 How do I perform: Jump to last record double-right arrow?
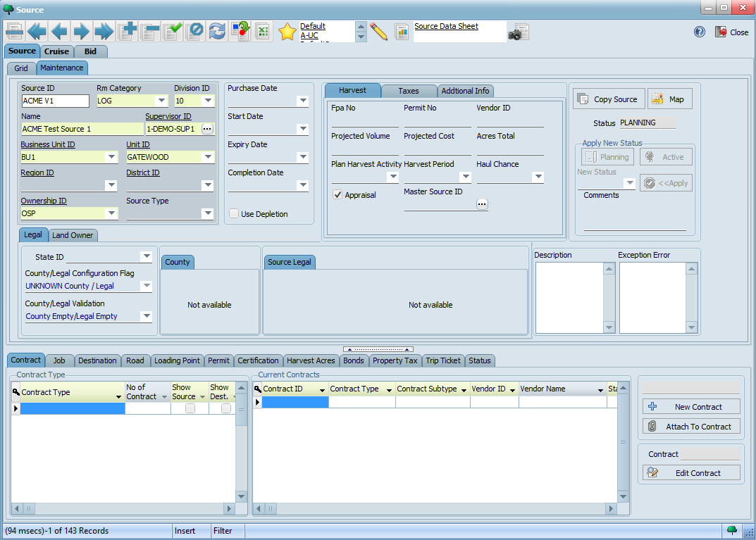coord(104,31)
